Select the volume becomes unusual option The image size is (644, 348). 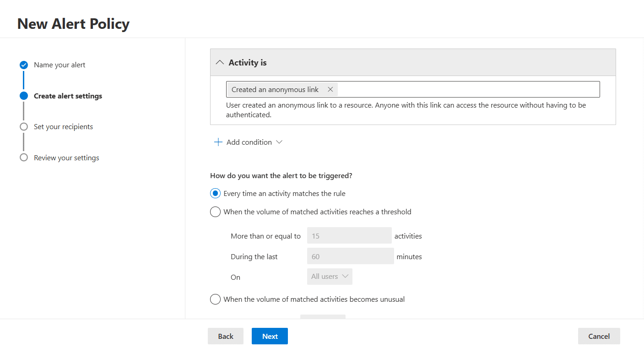click(215, 299)
